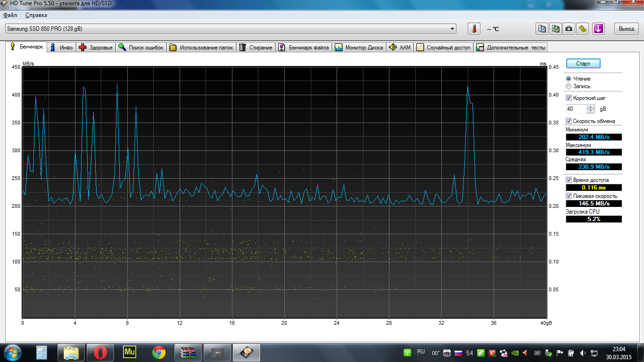Click the thermometer temperature icon
644x362 pixels.
(x=474, y=29)
